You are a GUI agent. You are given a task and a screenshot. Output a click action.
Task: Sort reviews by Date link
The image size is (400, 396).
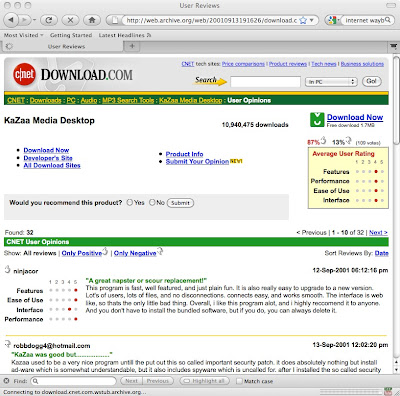(x=382, y=253)
